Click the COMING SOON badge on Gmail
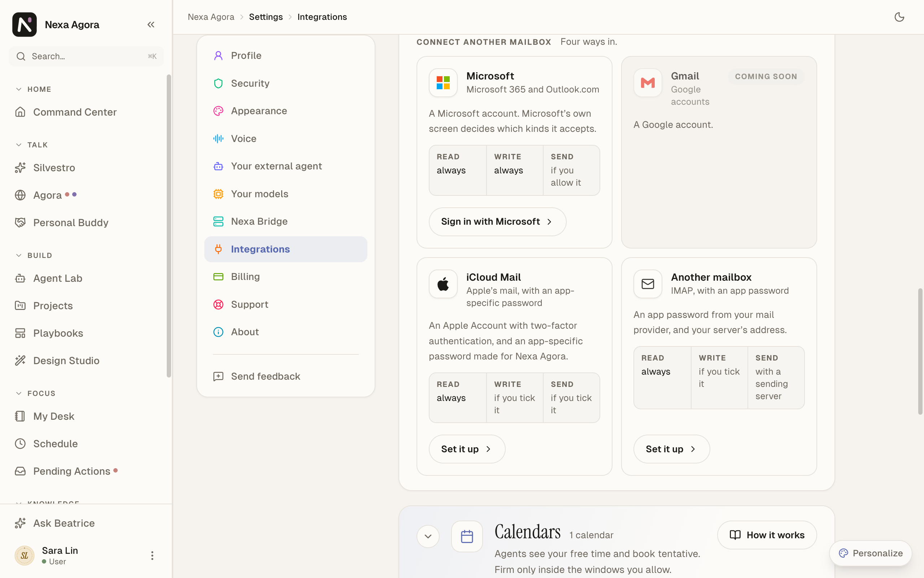This screenshot has height=578, width=924. (766, 77)
